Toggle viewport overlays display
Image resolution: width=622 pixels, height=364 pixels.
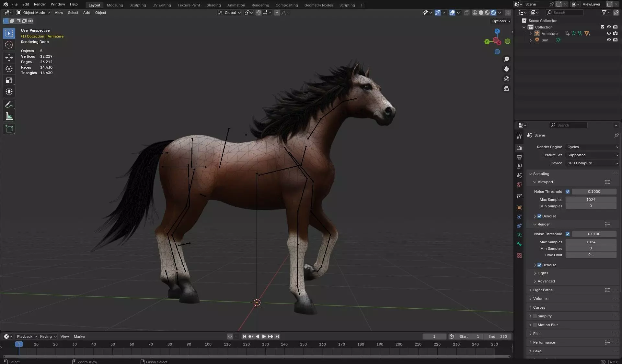(x=452, y=13)
